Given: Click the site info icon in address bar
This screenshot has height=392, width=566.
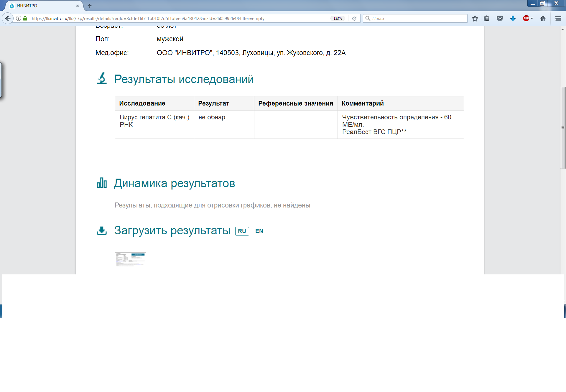Looking at the screenshot, I should (19, 18).
